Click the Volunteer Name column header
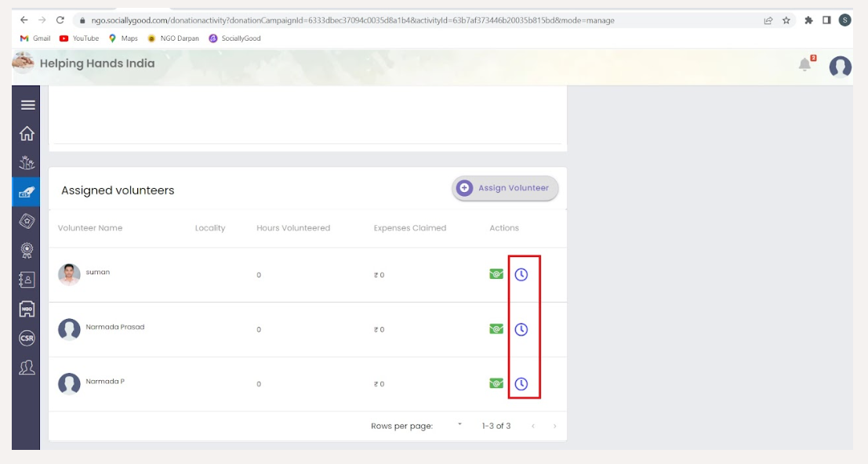This screenshot has width=868, height=464. [90, 228]
